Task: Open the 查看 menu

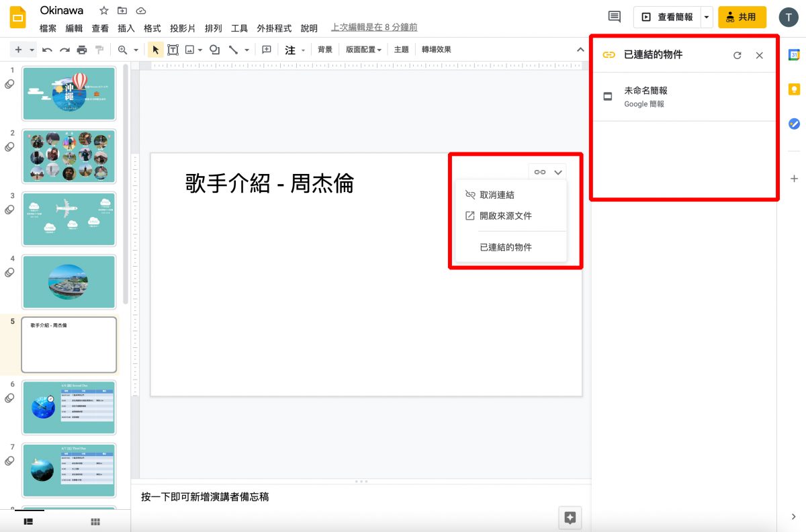Action: coord(100,28)
